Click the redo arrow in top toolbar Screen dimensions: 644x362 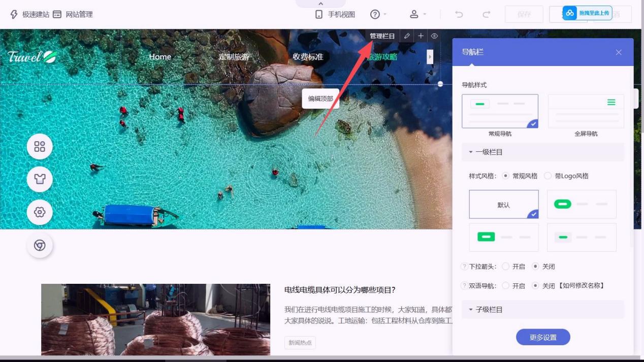tap(486, 14)
